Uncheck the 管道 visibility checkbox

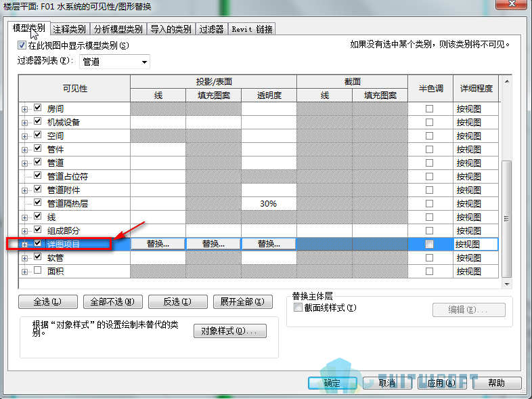click(38, 162)
